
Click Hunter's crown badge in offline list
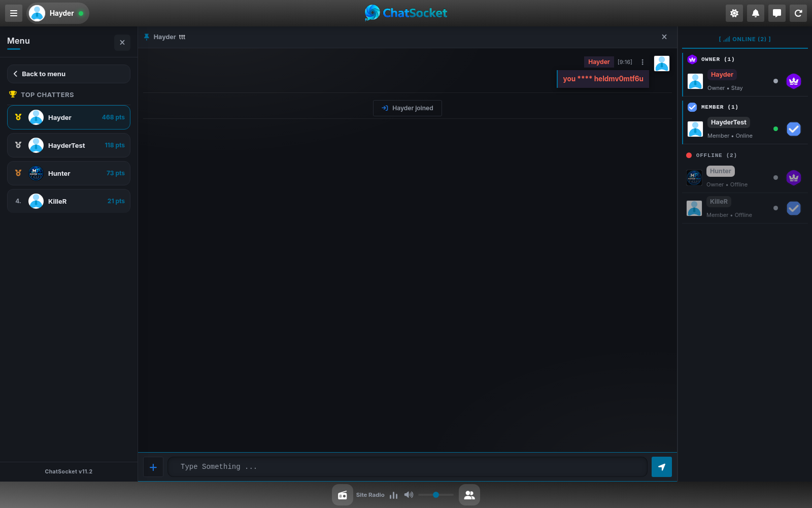tap(794, 178)
